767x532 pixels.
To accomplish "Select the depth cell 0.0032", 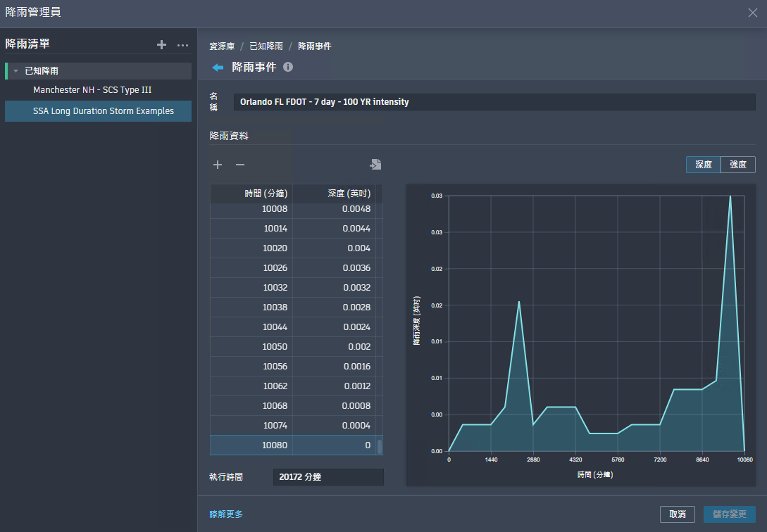I will [x=335, y=288].
